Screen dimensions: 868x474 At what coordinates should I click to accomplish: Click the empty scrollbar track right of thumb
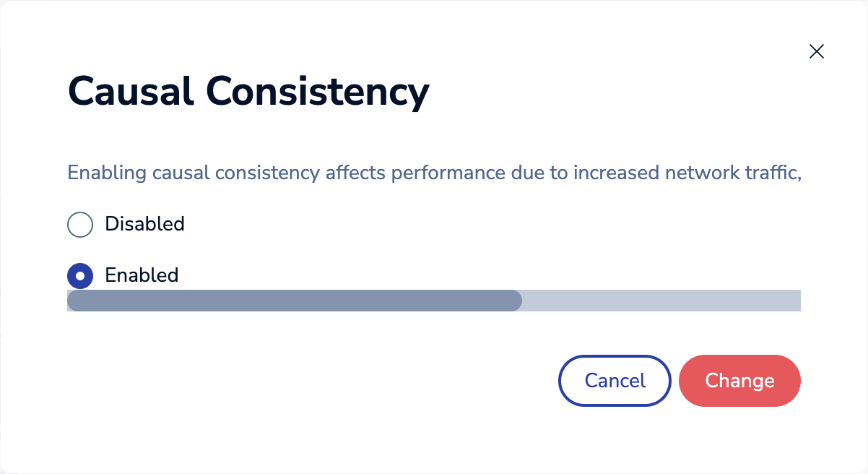[661, 301]
